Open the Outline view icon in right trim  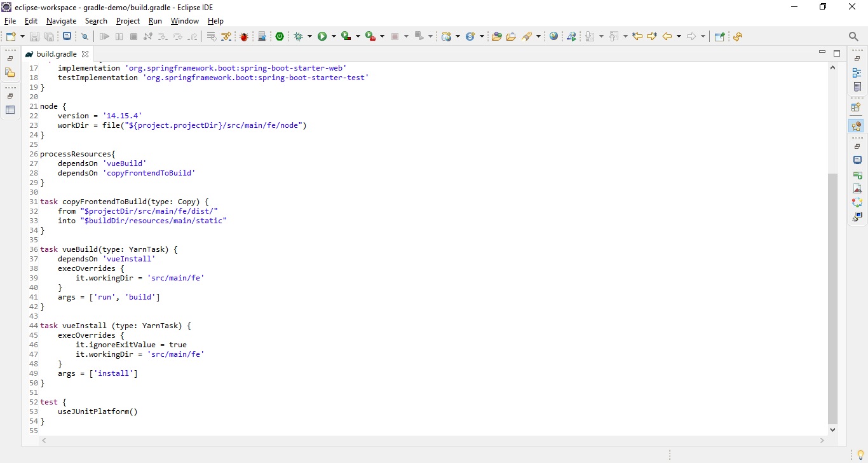pyautogui.click(x=857, y=73)
